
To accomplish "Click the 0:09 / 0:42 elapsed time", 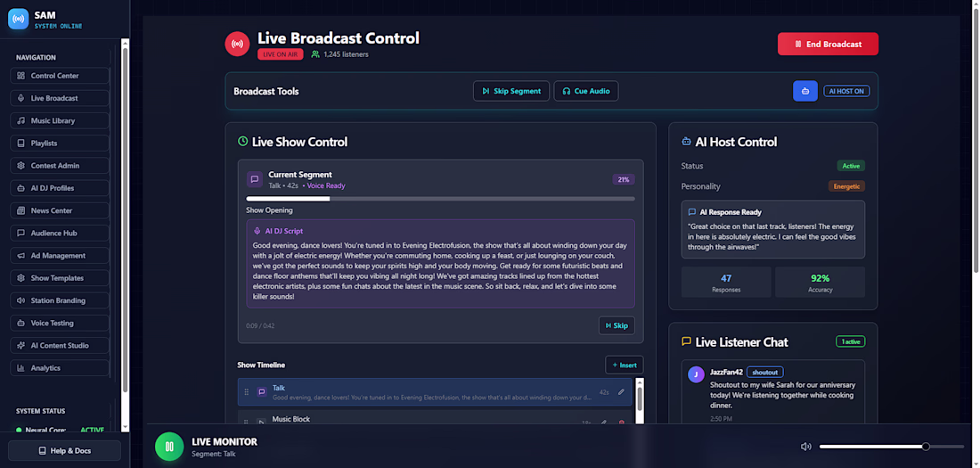I will (260, 325).
